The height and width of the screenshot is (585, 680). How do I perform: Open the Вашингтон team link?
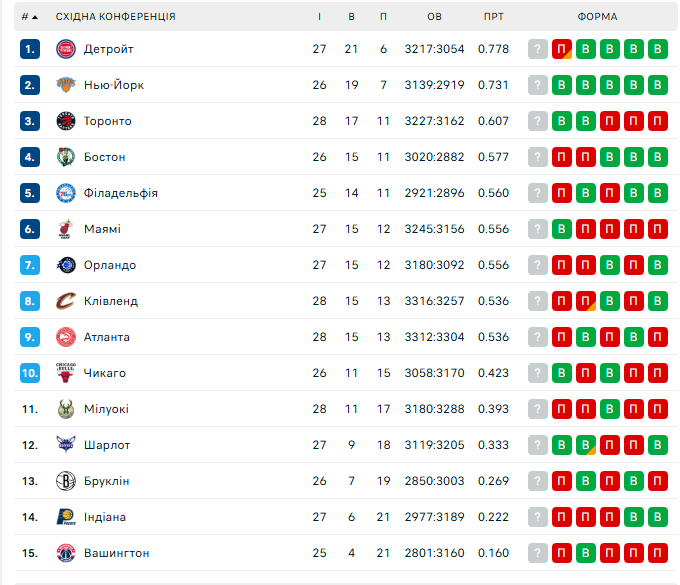click(x=117, y=553)
